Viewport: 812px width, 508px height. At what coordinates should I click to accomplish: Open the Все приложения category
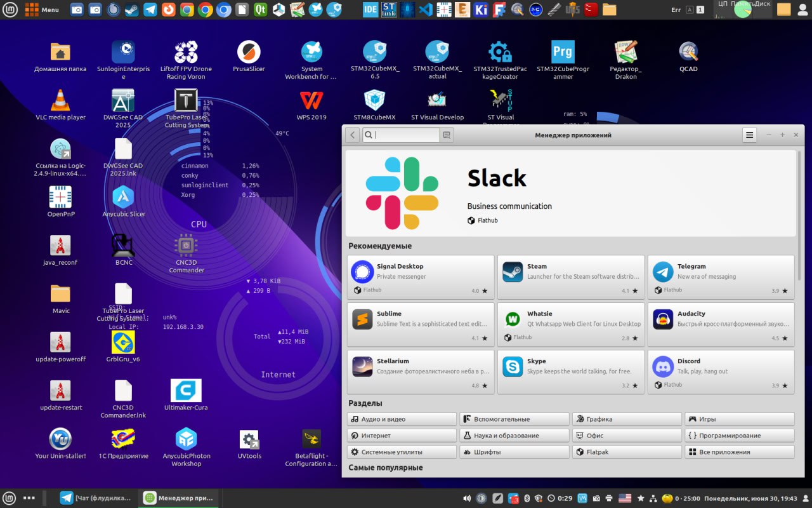pyautogui.click(x=739, y=452)
